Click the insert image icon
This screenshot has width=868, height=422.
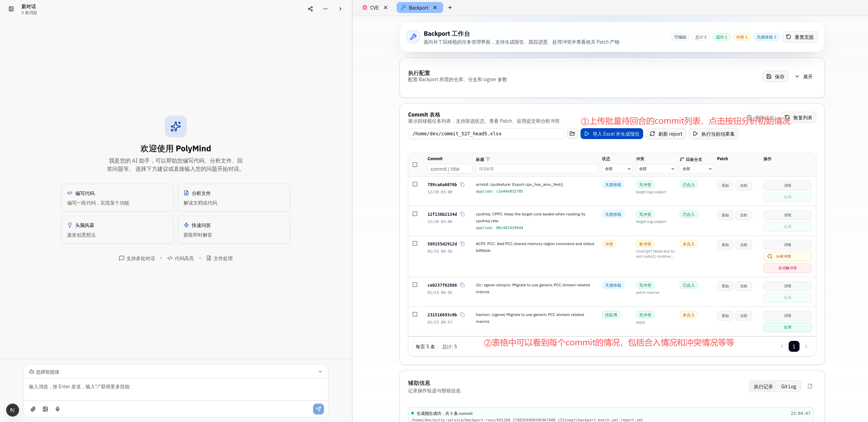[45, 409]
